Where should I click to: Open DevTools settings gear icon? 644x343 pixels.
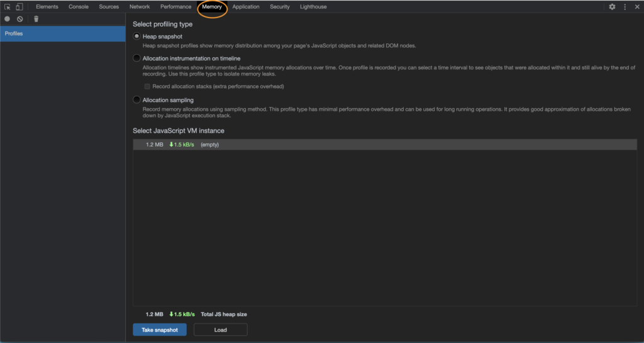[x=612, y=7]
